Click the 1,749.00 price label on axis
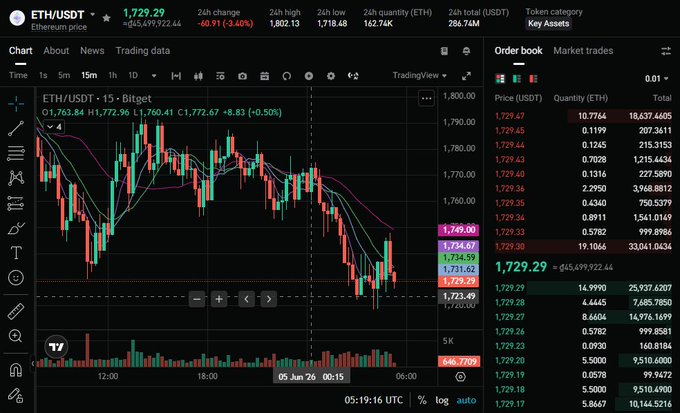The width and height of the screenshot is (680, 413). click(x=459, y=230)
